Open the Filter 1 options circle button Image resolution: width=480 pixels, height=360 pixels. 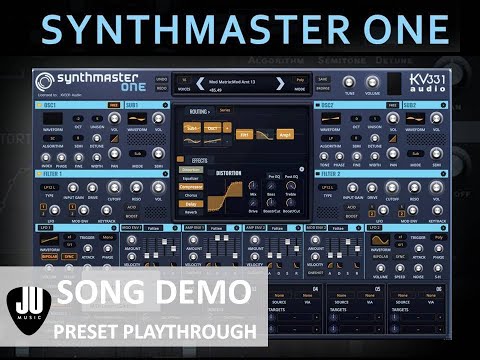tap(165, 174)
